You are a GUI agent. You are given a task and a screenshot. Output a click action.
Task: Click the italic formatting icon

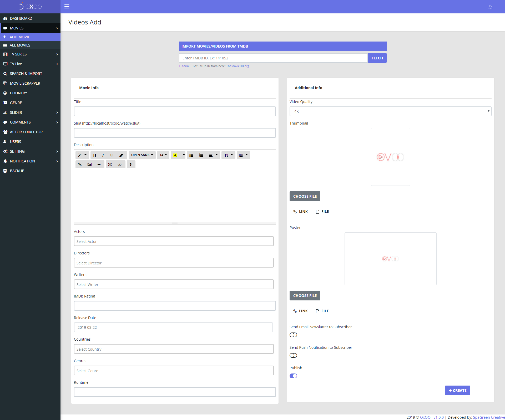pyautogui.click(x=103, y=155)
